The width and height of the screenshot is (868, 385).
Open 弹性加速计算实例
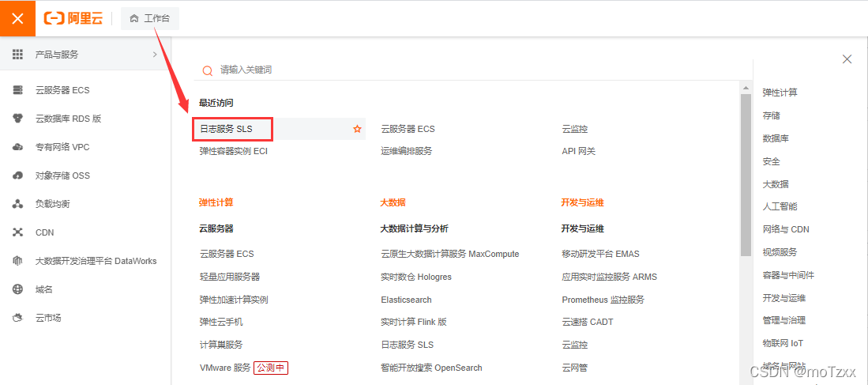(234, 299)
